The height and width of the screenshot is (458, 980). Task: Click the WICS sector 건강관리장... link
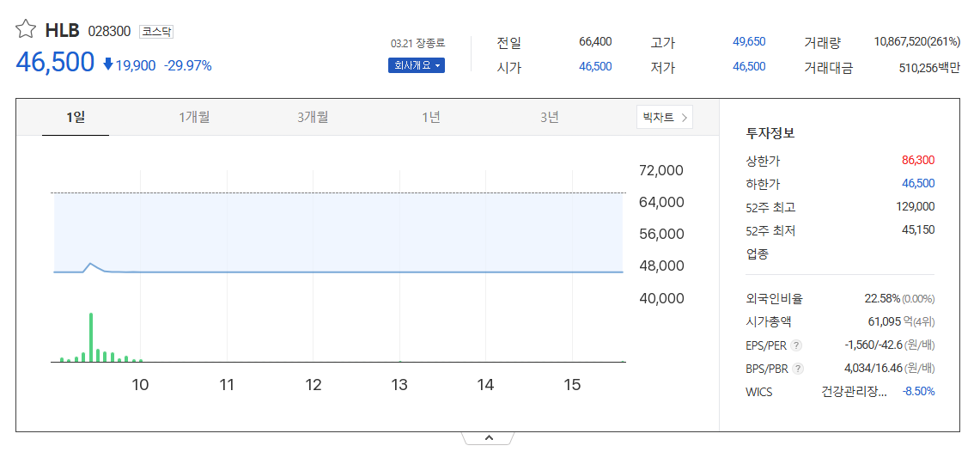(x=853, y=392)
